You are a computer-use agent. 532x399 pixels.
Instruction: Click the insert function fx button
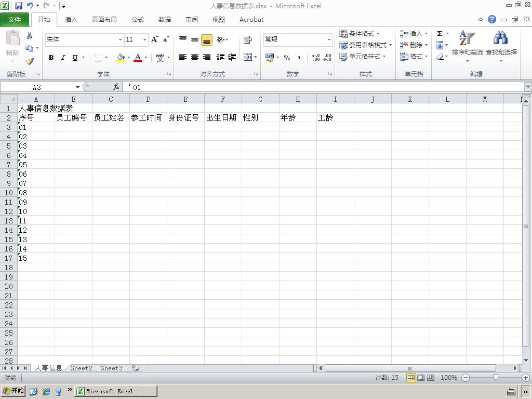[116, 87]
